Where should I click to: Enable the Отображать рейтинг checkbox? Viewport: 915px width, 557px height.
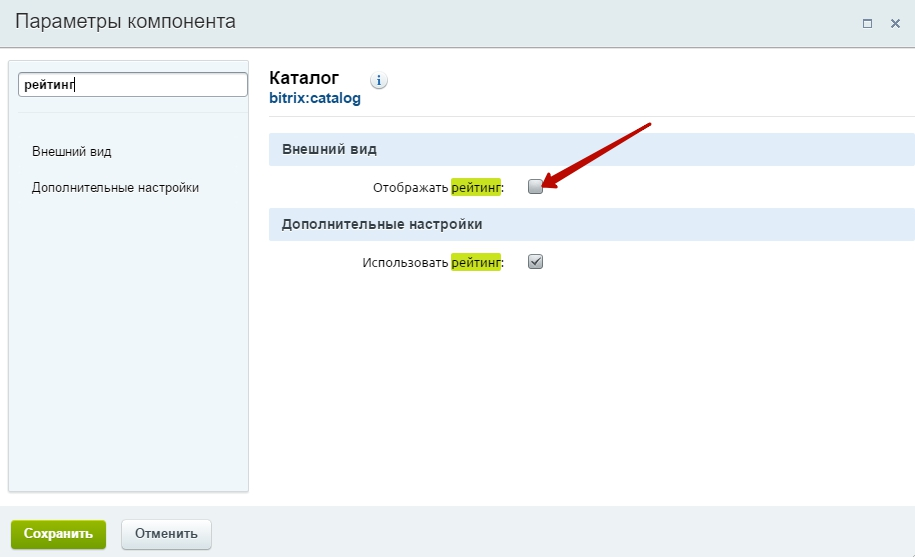535,186
